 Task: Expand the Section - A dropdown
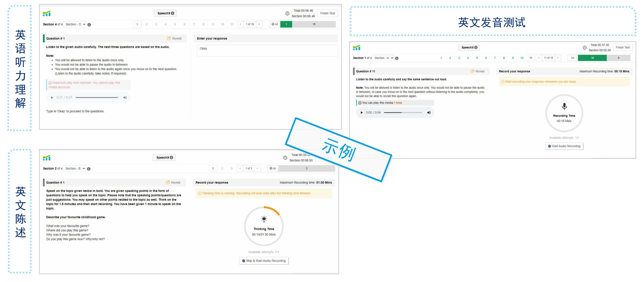[x=384, y=58]
